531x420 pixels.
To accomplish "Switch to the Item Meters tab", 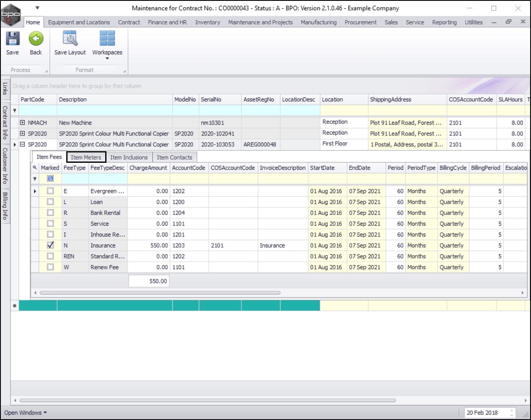I will pos(86,157).
